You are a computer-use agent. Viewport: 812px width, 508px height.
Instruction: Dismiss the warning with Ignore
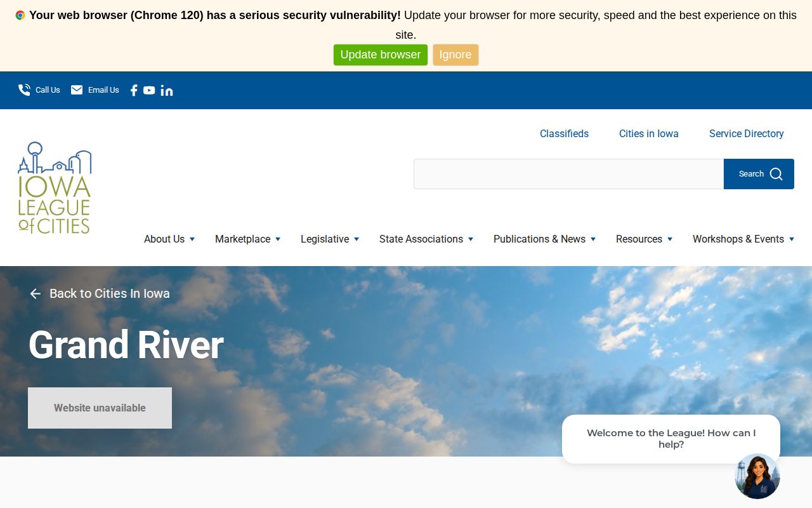pyautogui.click(x=455, y=55)
